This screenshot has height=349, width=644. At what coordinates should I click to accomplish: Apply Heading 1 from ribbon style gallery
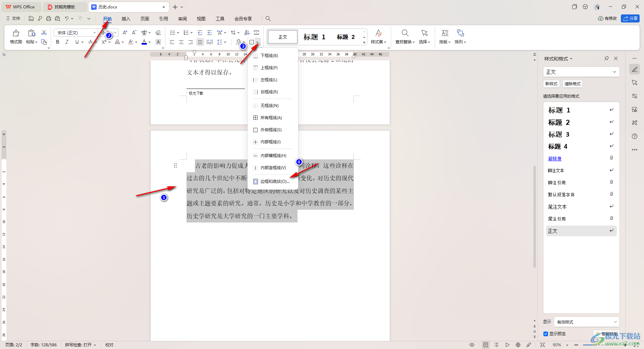pyautogui.click(x=314, y=37)
